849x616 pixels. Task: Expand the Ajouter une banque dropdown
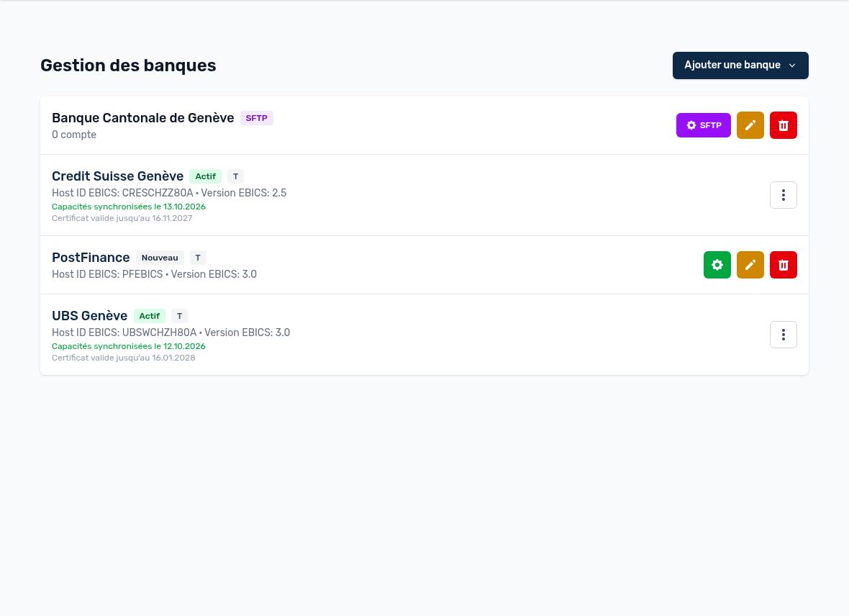(740, 65)
